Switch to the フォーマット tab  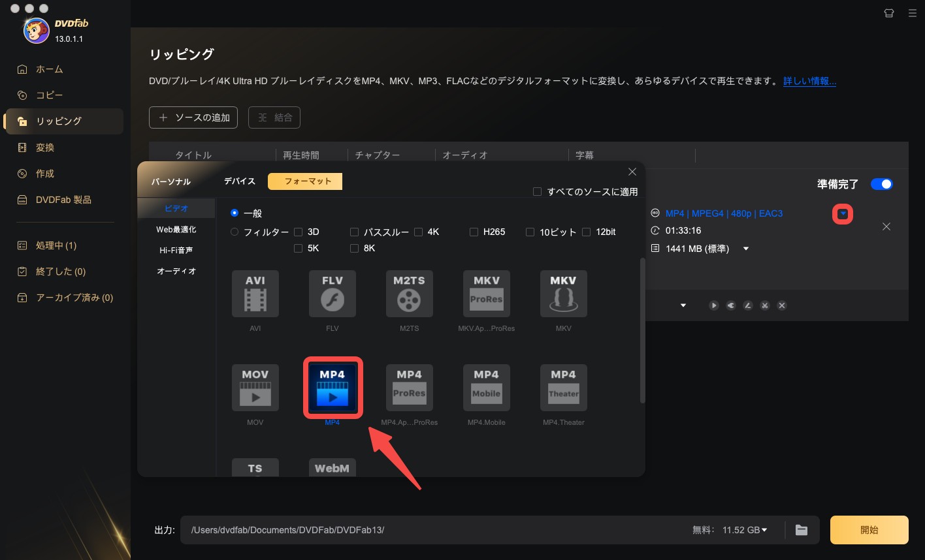pyautogui.click(x=305, y=181)
